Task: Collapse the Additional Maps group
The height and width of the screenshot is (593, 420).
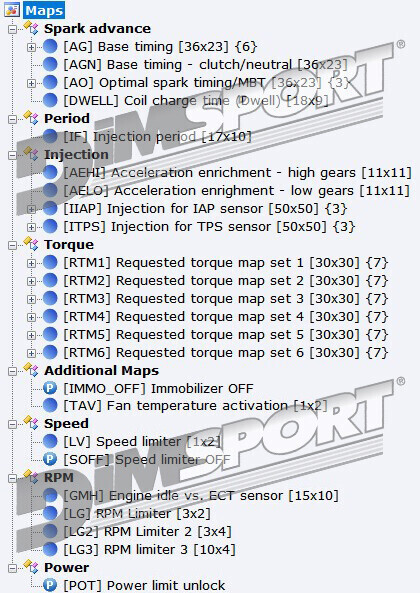Action: click(12, 371)
